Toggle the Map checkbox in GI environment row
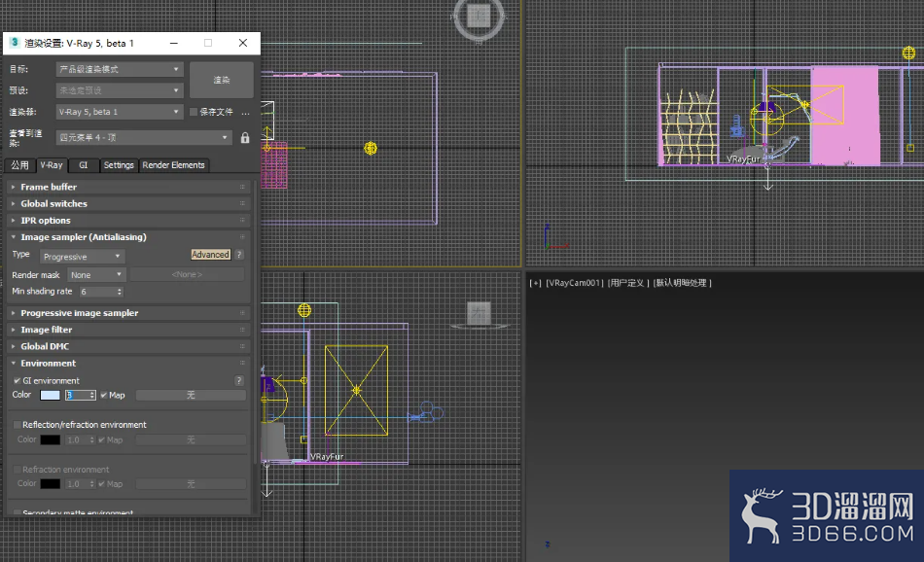The height and width of the screenshot is (562, 924). [x=104, y=396]
